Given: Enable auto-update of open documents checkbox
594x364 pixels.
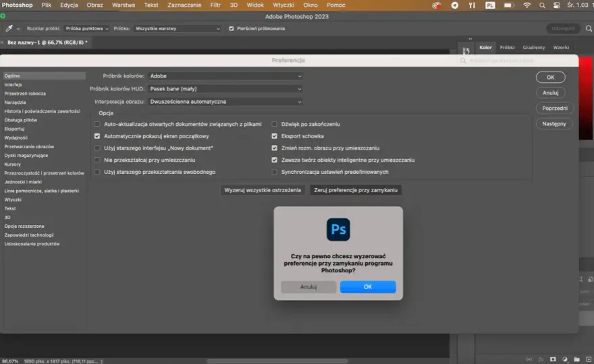Looking at the screenshot, I should click(97, 124).
